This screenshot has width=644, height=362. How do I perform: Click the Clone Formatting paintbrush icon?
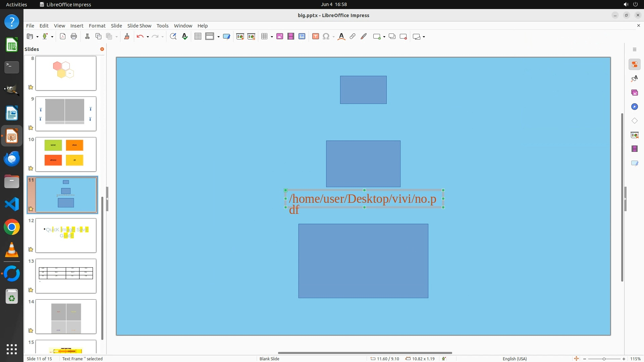(x=127, y=37)
